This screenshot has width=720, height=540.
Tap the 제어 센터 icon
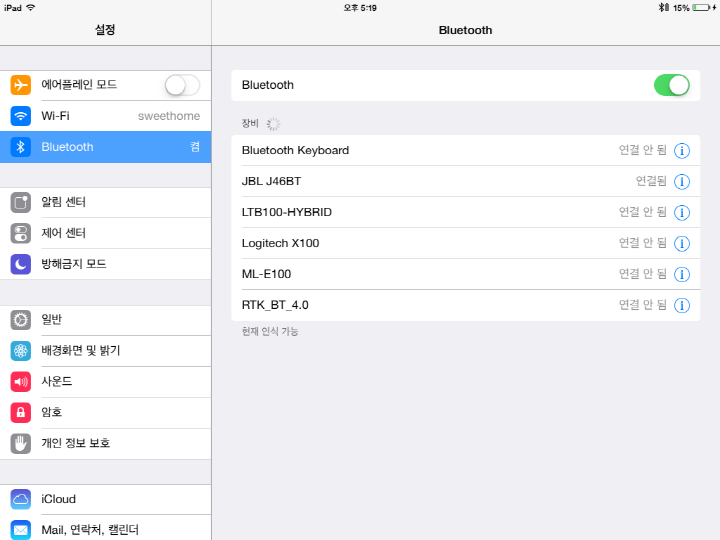(x=21, y=233)
